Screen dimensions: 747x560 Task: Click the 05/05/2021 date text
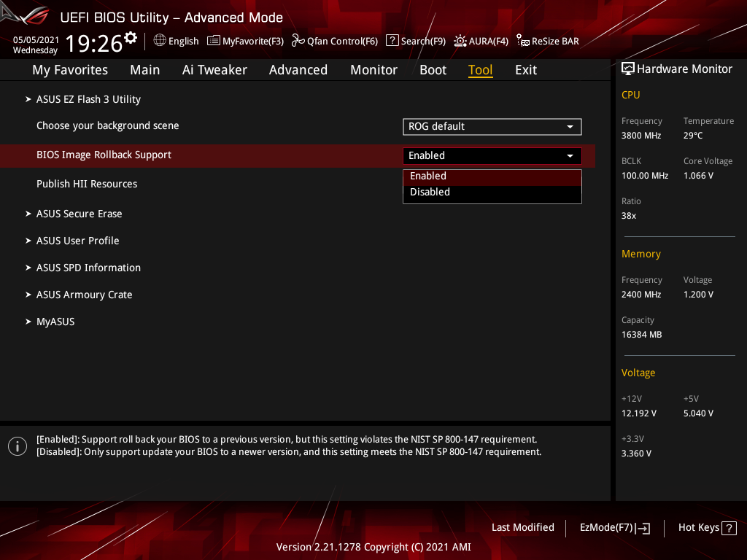pyautogui.click(x=36, y=39)
